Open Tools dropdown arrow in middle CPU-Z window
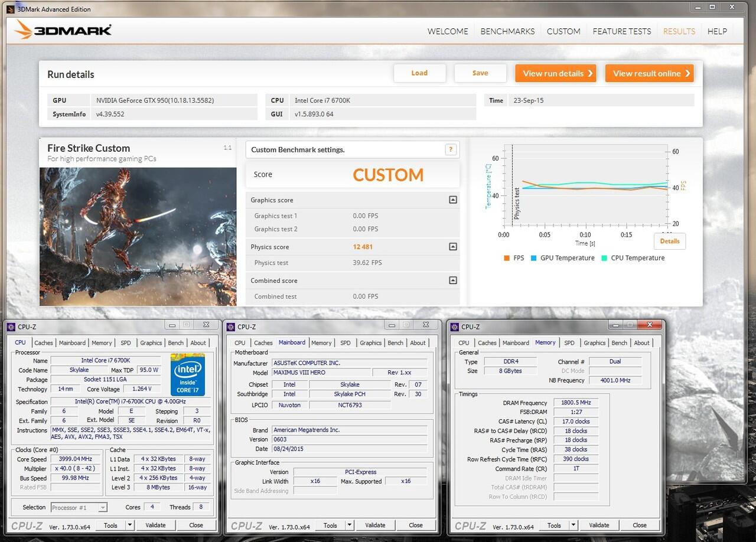 349,525
